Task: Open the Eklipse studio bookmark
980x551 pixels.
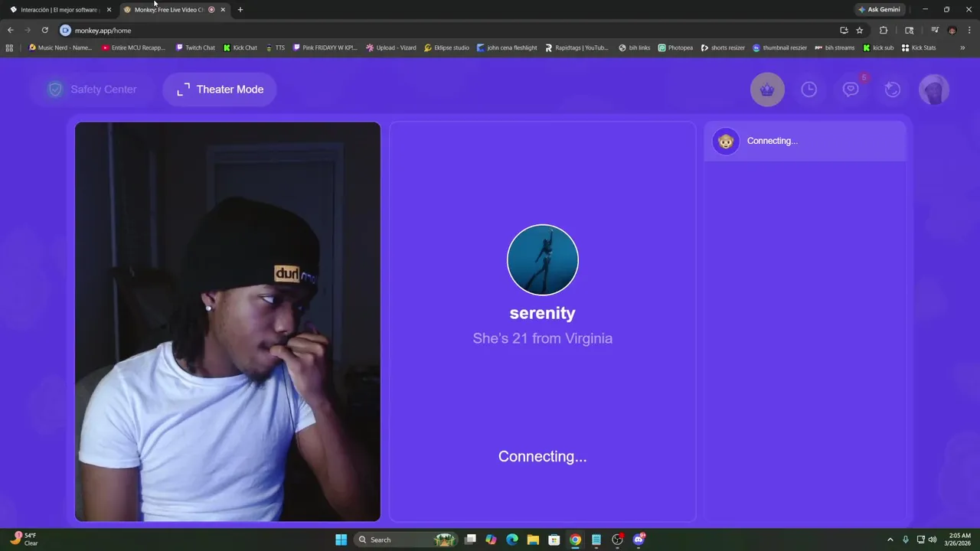Action: tap(446, 47)
